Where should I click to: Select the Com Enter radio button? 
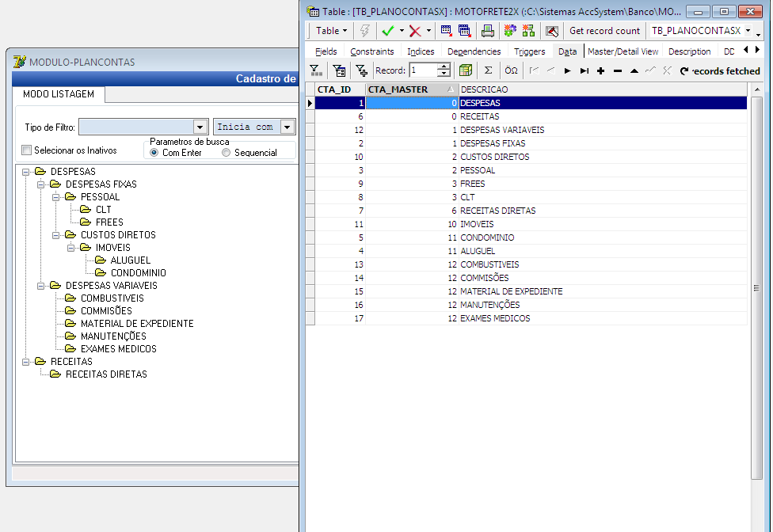tap(154, 153)
